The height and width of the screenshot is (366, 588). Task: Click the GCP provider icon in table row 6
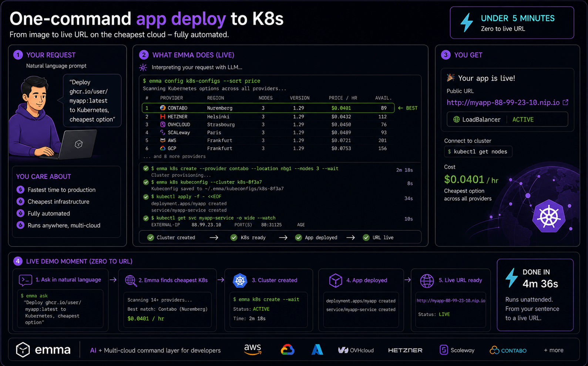[163, 148]
